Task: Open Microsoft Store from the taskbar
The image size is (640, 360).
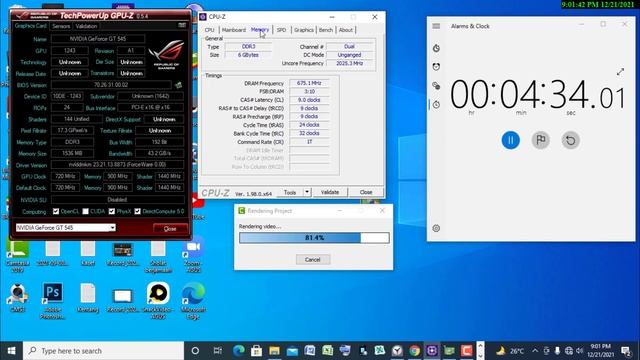Action: coord(256,351)
